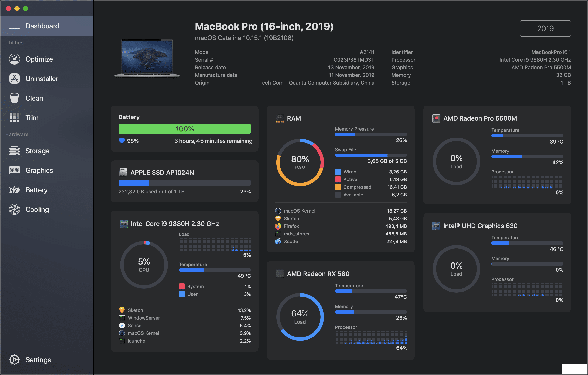The width and height of the screenshot is (588, 375).
Task: Click the macOS Kernel icon in RAM list
Action: [278, 211]
